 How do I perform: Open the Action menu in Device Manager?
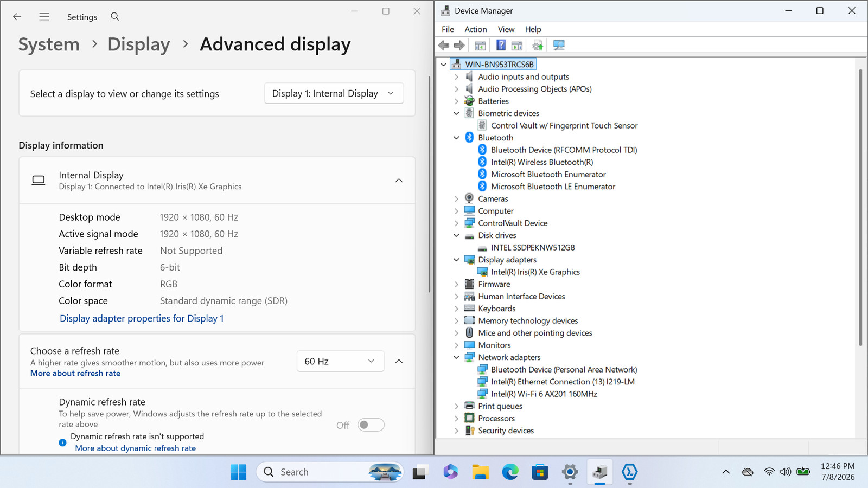tap(475, 29)
